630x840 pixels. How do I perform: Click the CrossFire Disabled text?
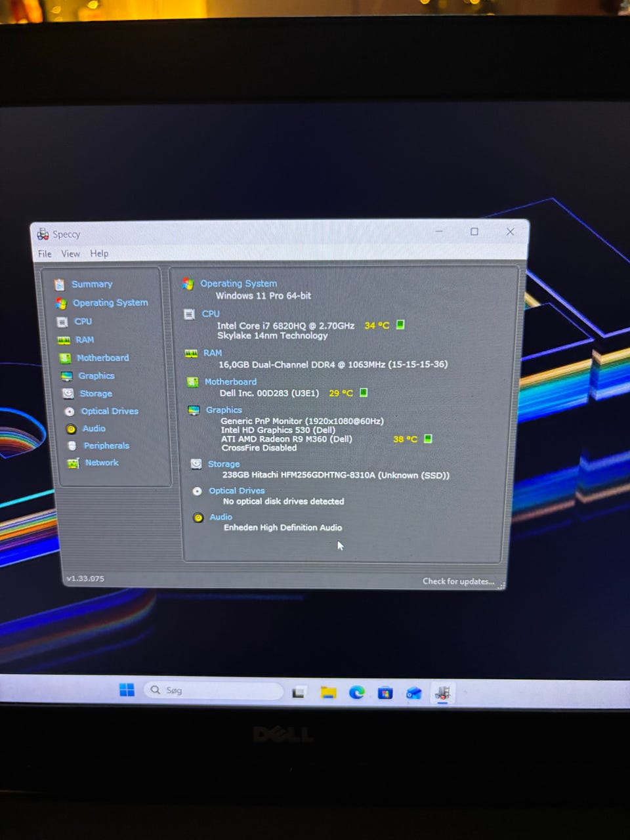259,448
